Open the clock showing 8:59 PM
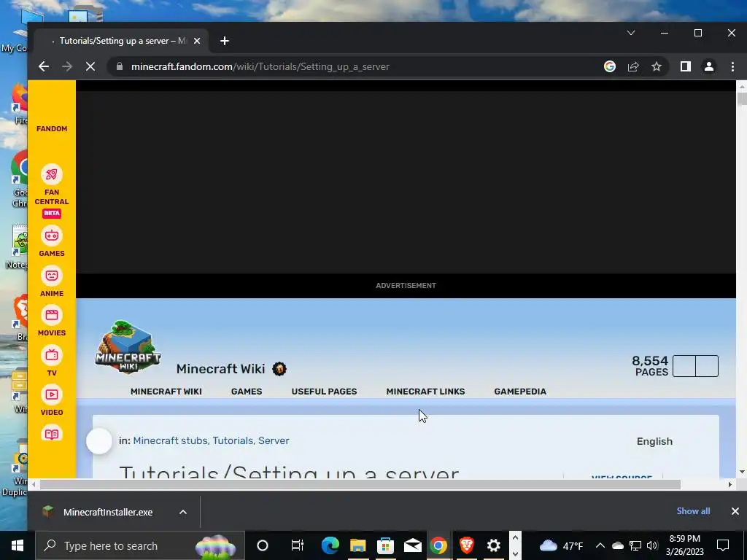Image resolution: width=747 pixels, height=560 pixels. click(x=684, y=545)
